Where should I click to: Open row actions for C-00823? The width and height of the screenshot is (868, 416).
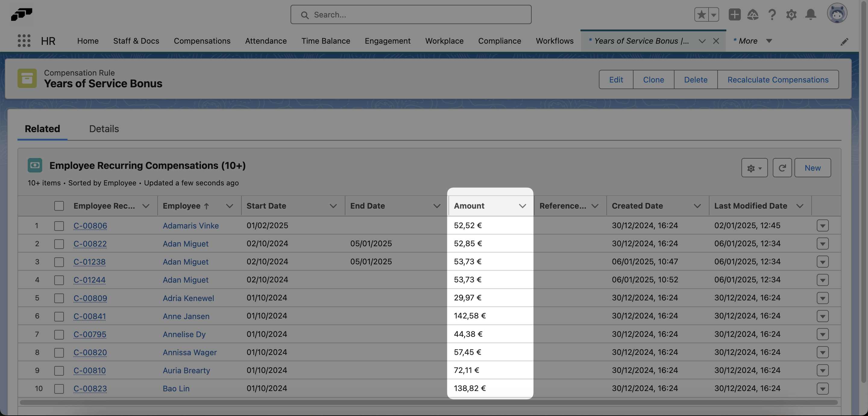pyautogui.click(x=822, y=388)
